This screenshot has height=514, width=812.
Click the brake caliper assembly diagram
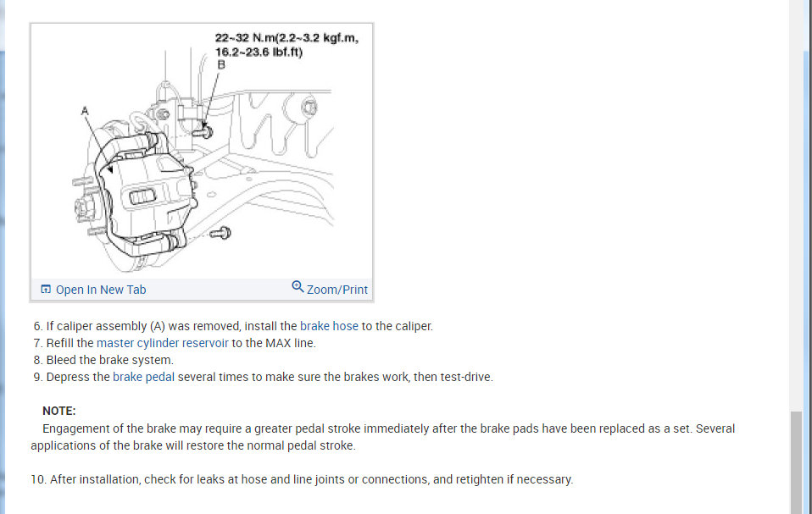[x=202, y=152]
